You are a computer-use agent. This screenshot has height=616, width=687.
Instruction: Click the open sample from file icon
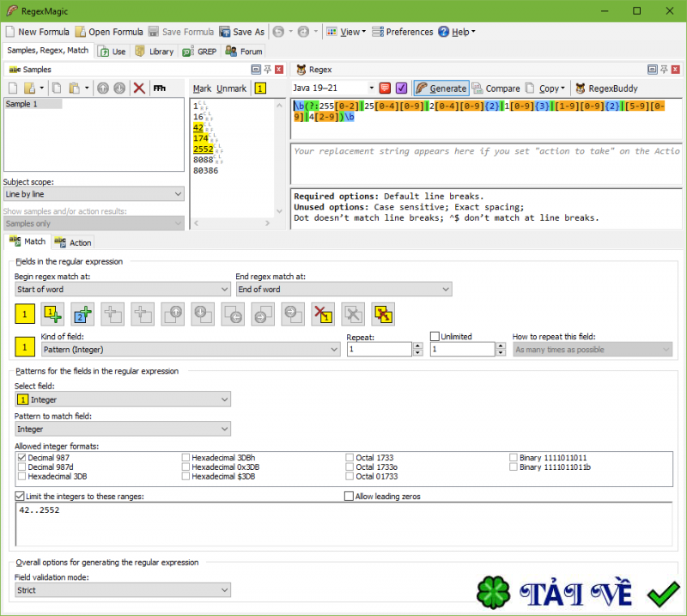[x=29, y=88]
